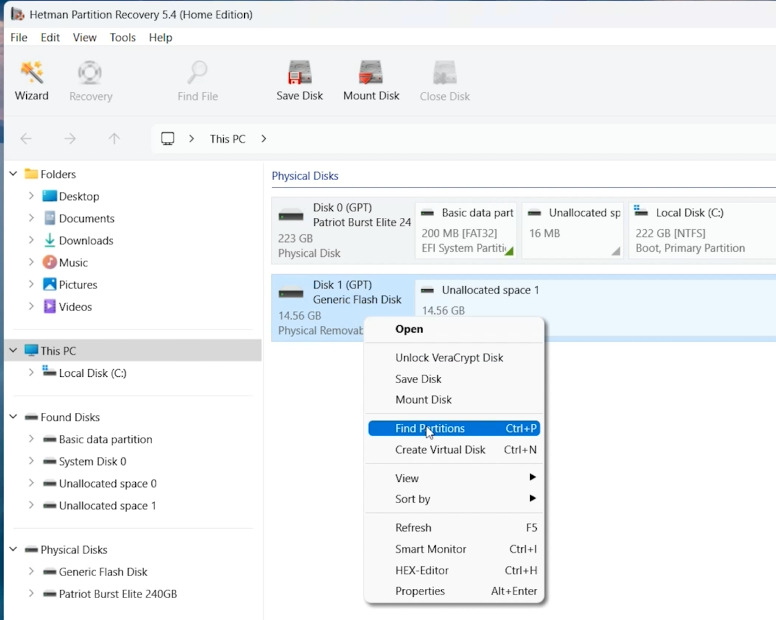Expand Generic Flash Disk node
The width and height of the screenshot is (776, 620).
[x=31, y=572]
